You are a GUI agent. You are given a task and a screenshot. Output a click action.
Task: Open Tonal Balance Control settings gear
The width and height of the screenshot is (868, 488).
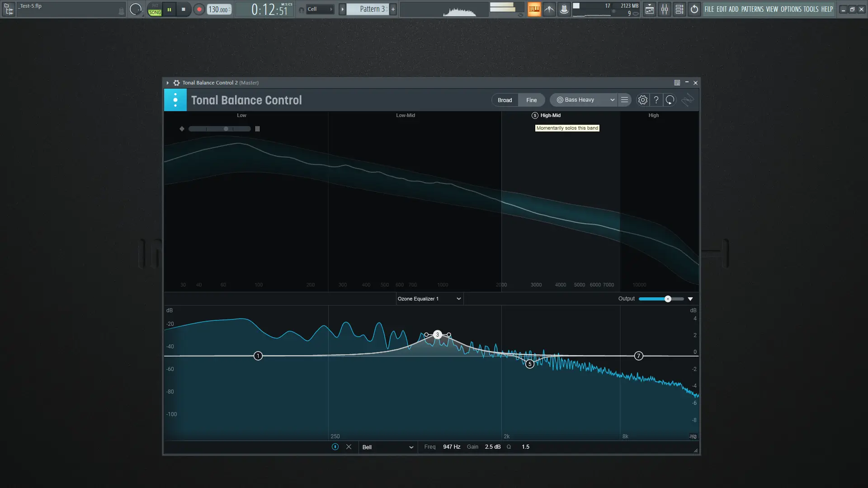[x=642, y=100]
